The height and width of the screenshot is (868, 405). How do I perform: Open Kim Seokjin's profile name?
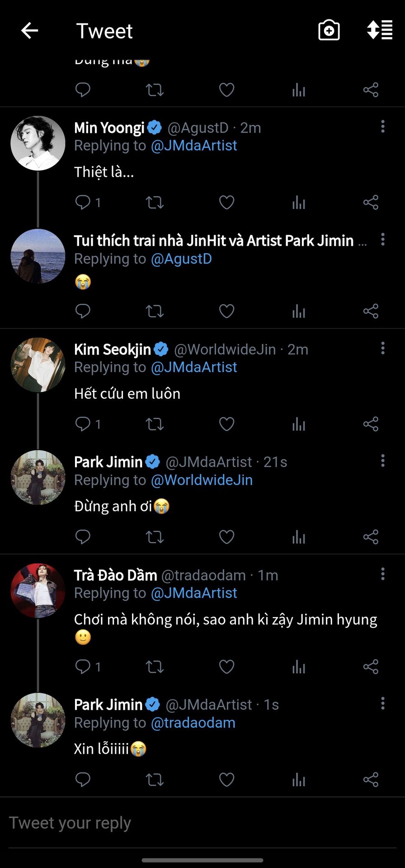point(113,349)
